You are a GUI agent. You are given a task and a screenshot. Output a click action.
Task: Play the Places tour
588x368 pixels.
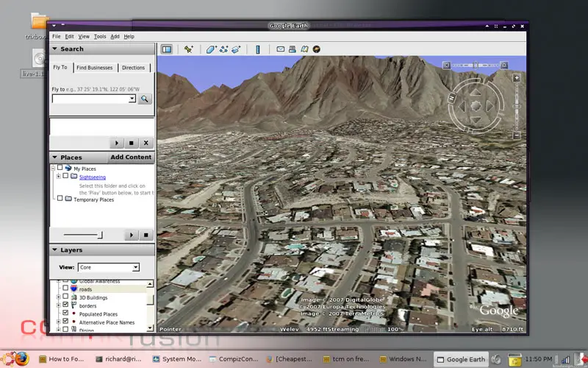click(132, 235)
